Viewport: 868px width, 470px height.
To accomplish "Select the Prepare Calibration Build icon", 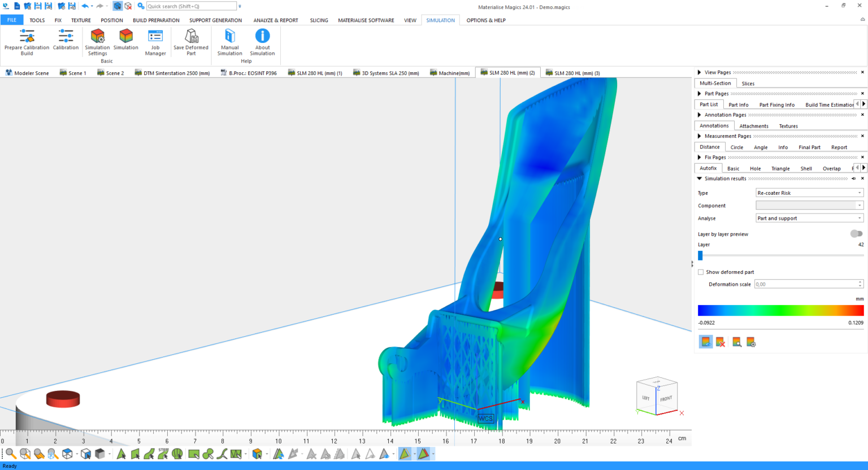I will 26,42.
